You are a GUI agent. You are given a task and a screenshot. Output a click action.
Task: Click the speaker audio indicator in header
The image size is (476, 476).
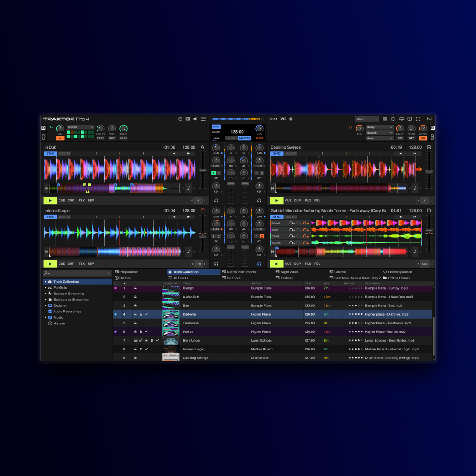tap(195, 119)
